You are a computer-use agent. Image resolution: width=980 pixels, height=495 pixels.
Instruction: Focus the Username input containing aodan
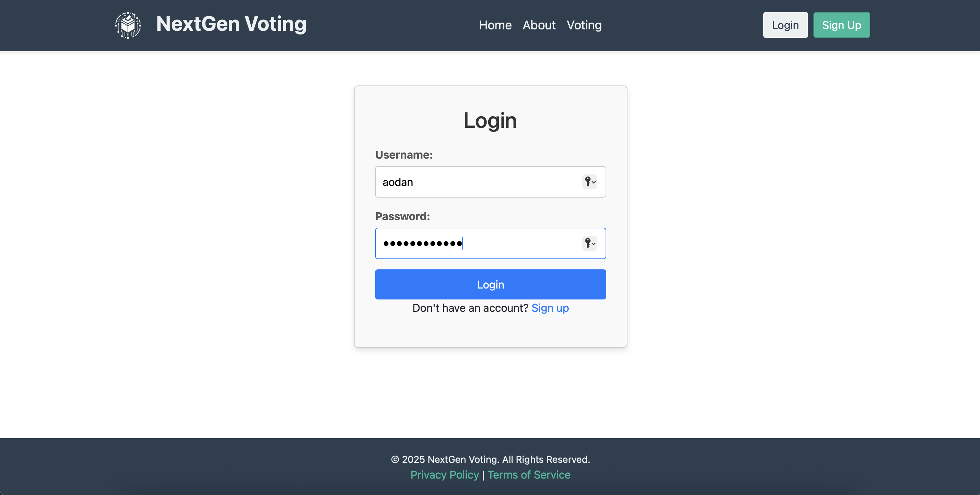(x=476, y=182)
